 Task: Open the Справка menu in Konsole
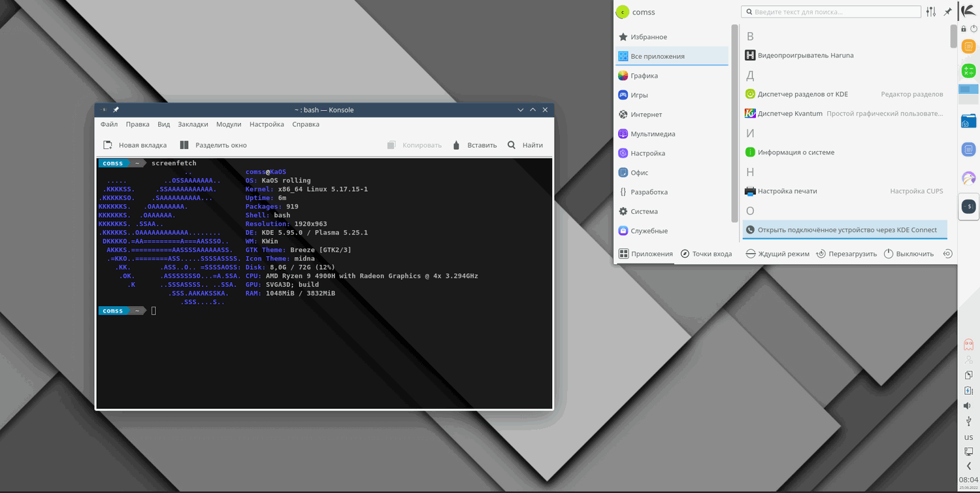[306, 124]
